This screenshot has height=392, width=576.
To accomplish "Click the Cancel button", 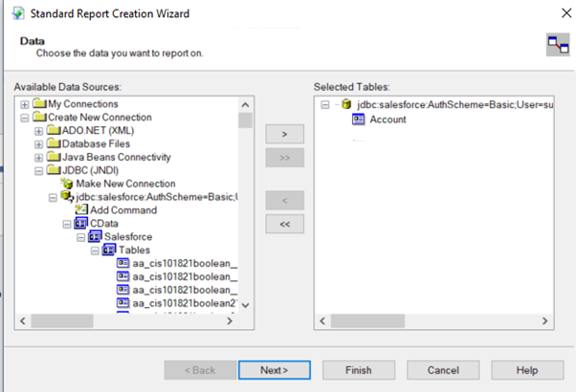I will pos(443,369).
